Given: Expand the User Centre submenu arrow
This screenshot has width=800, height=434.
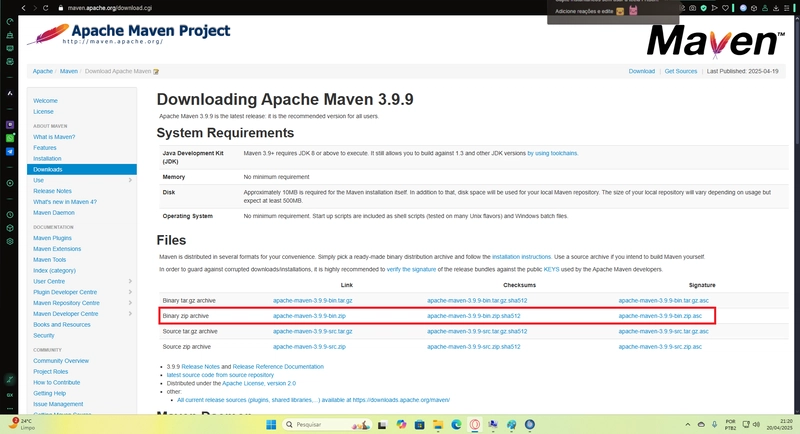Looking at the screenshot, I should tap(130, 281).
